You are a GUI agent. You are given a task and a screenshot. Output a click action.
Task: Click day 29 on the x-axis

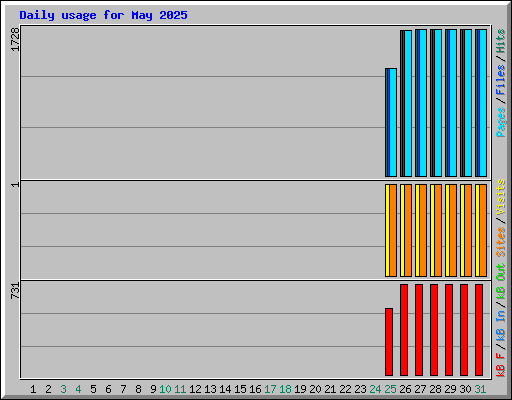pyautogui.click(x=450, y=389)
